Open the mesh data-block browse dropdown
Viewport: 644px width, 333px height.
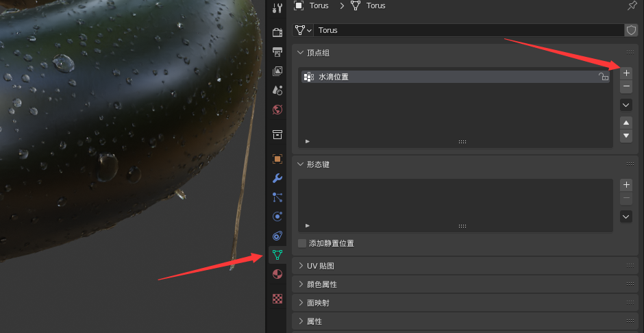303,30
